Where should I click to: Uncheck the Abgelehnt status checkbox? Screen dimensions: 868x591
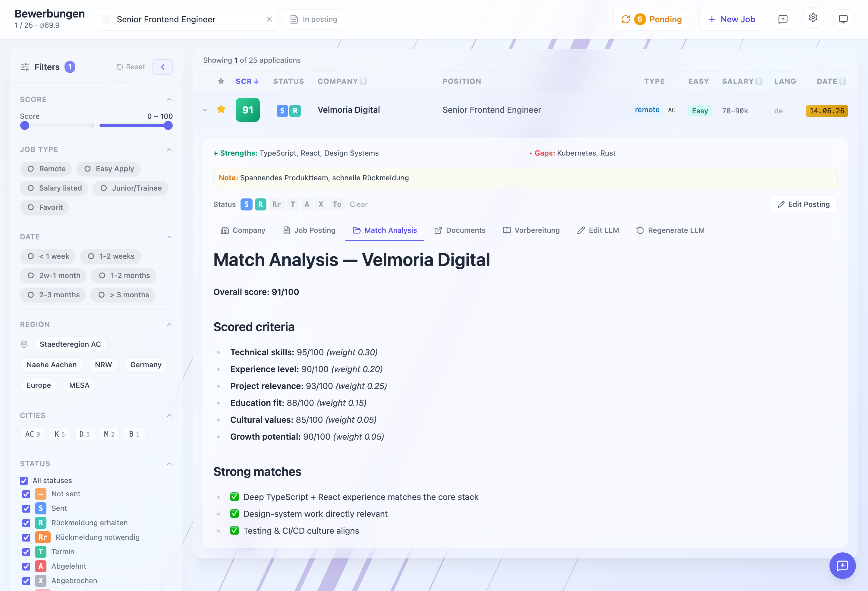[26, 566]
